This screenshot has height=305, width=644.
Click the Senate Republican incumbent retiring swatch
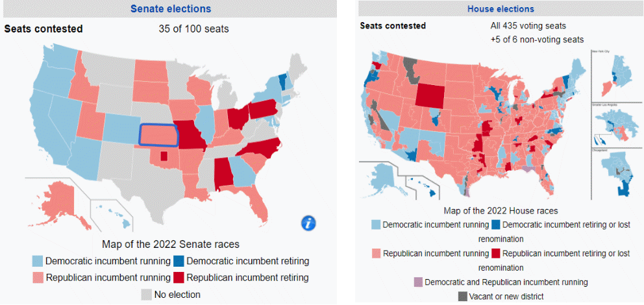177,278
